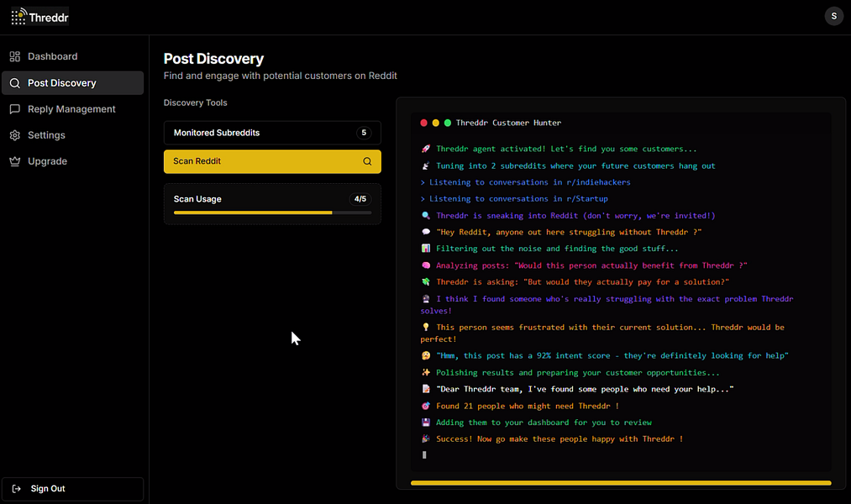Click the green terminal window dot
851x504 pixels.
coord(448,123)
